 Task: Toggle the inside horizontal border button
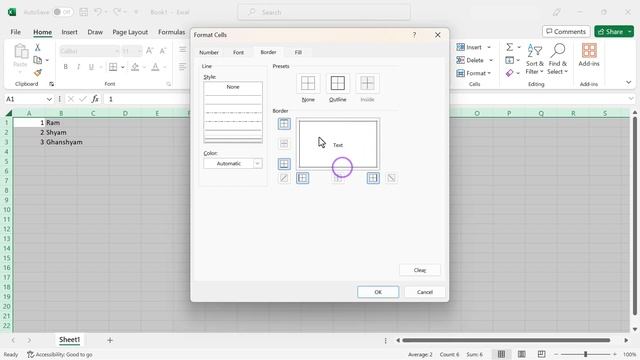click(x=284, y=144)
